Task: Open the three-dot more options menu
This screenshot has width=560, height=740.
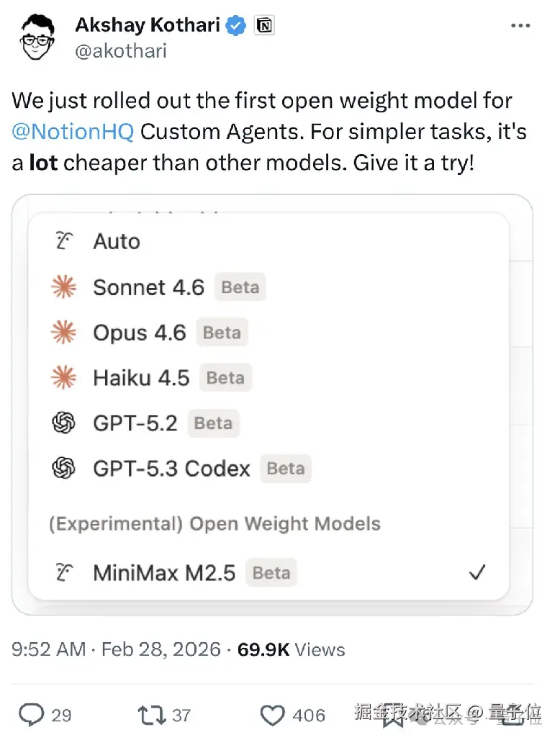Action: click(x=520, y=26)
